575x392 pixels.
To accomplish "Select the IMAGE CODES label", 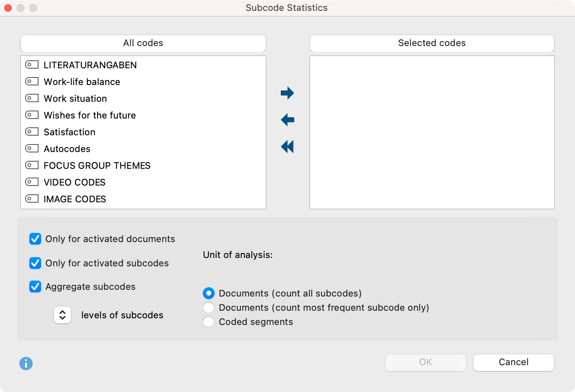I will [75, 199].
